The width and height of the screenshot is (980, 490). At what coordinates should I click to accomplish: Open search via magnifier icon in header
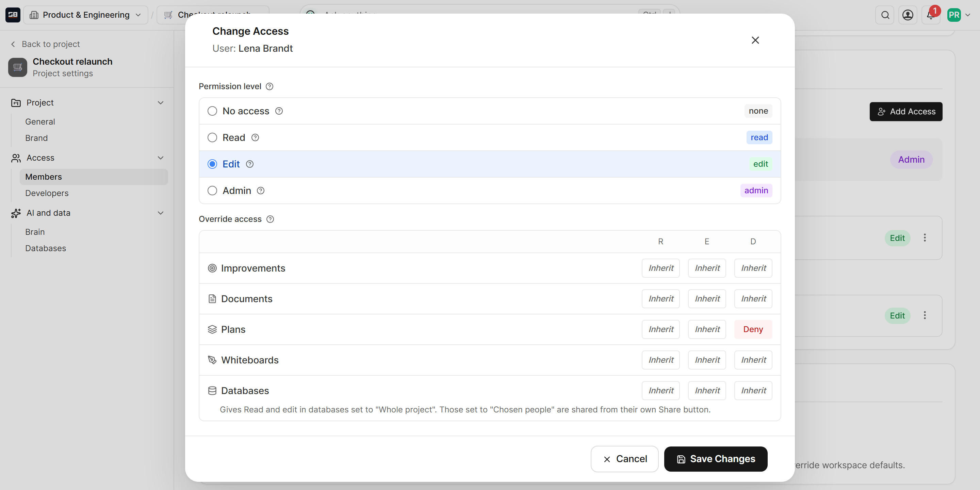pos(885,15)
